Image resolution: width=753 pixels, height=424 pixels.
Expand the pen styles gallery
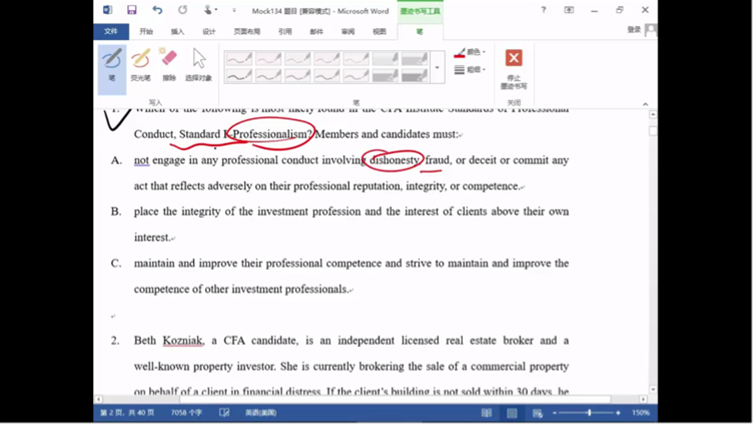[x=437, y=67]
